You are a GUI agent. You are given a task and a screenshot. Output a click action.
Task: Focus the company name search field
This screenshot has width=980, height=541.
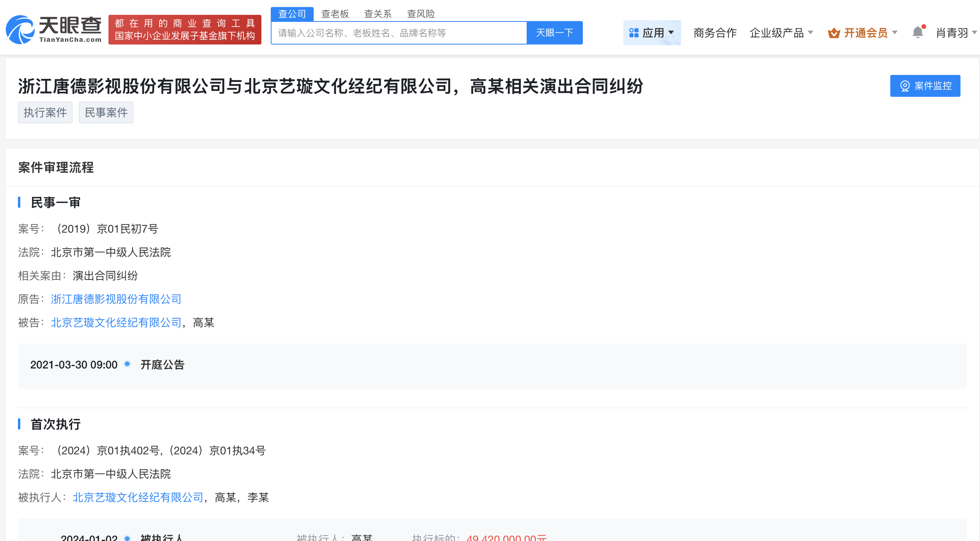pyautogui.click(x=399, y=33)
